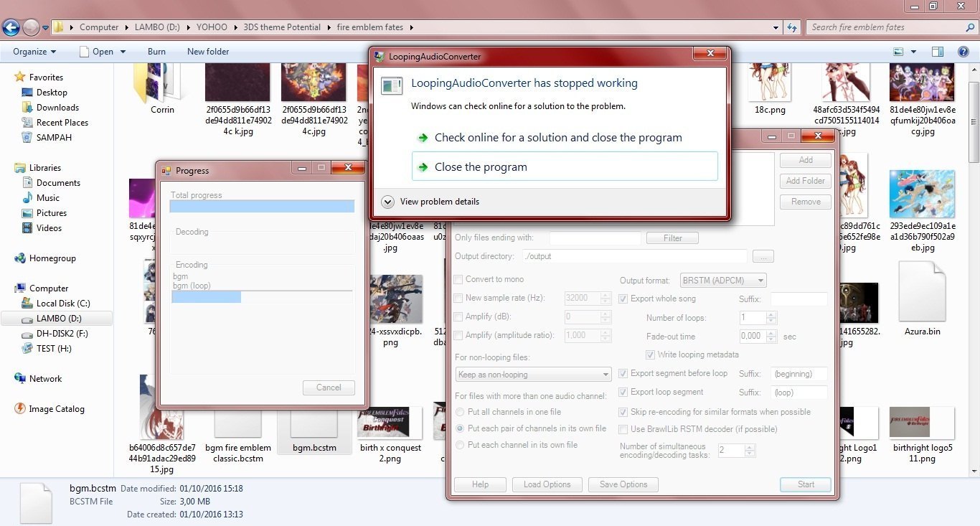Jump to 3DS theme Potential in the address bar
Image resolution: width=980 pixels, height=526 pixels.
click(x=282, y=27)
